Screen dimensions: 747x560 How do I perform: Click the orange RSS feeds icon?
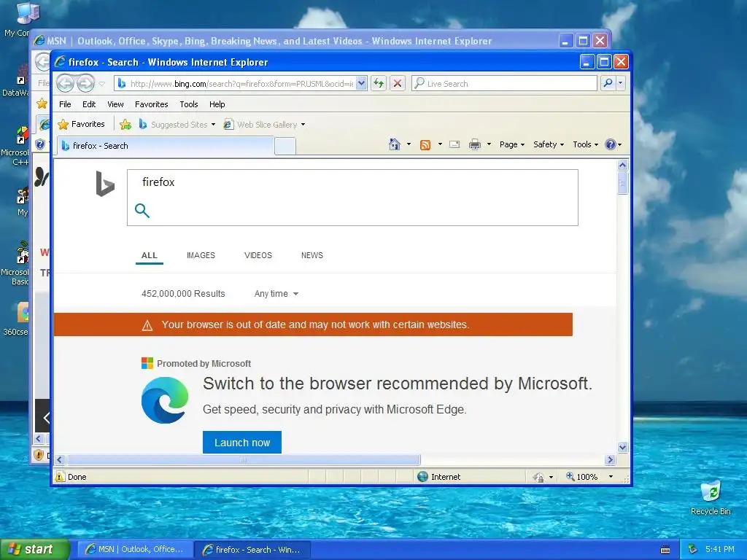pyautogui.click(x=425, y=145)
